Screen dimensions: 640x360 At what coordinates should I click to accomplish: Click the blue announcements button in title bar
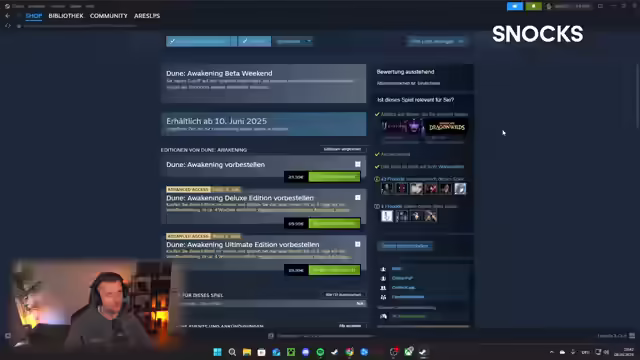pyautogui.click(x=515, y=6)
